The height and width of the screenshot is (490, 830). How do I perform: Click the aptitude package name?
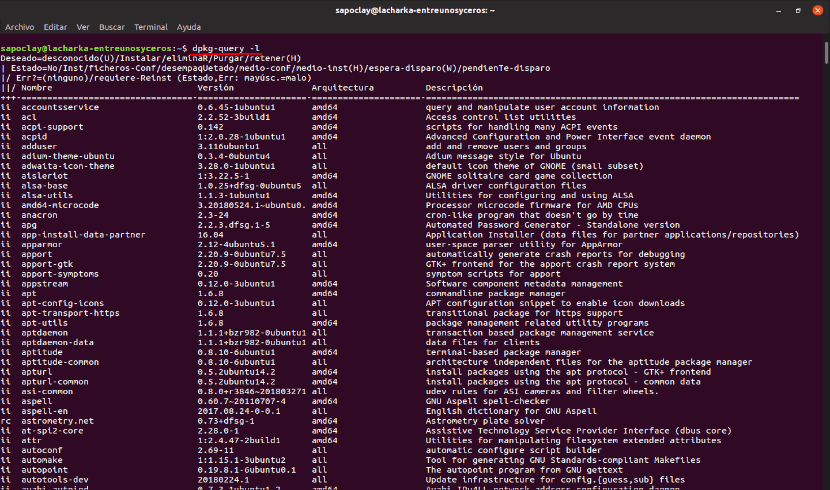coord(42,351)
